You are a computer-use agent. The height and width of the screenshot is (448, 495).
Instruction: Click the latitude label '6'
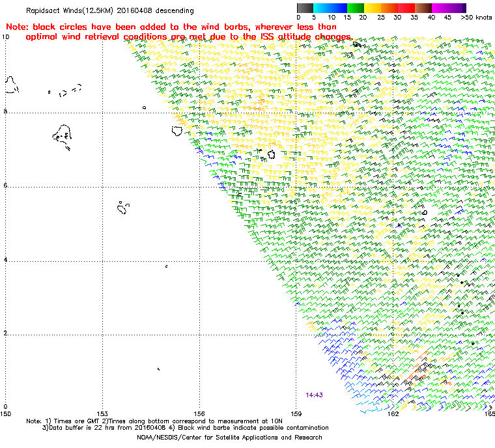coord(5,186)
